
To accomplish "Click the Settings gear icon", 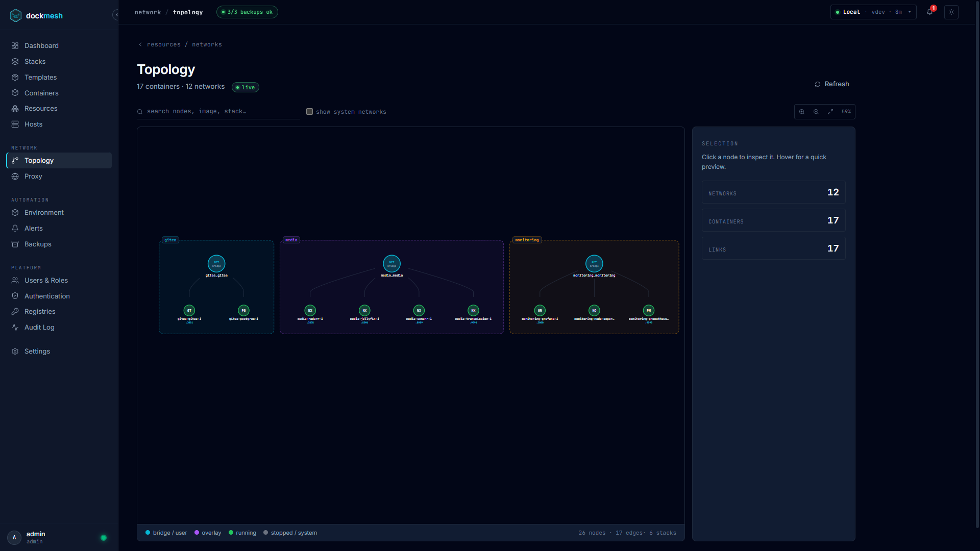I will 15,351.
